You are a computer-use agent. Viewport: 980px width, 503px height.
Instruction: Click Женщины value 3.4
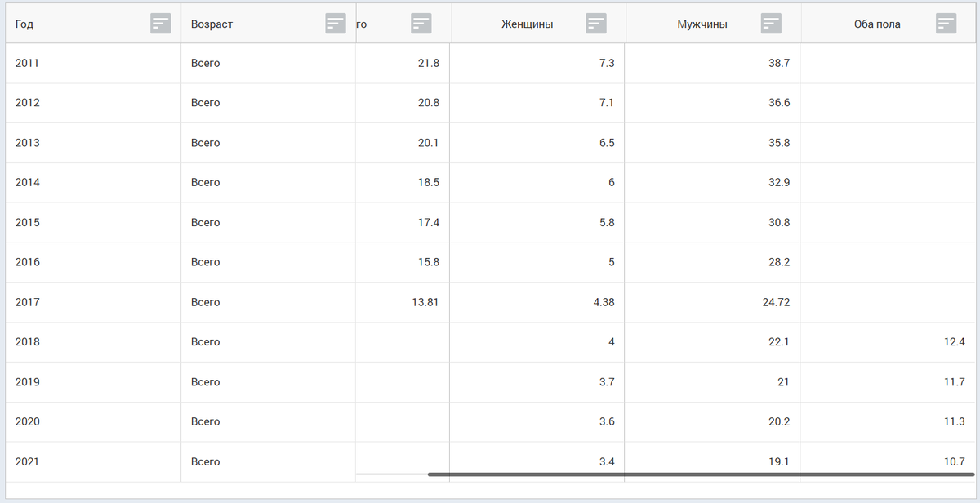[x=607, y=462]
